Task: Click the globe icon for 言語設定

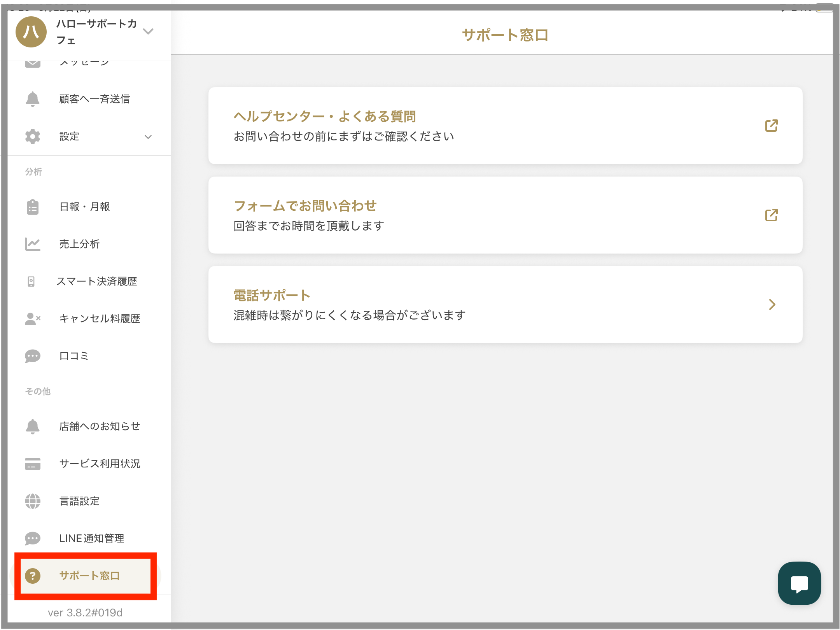Action: click(33, 501)
